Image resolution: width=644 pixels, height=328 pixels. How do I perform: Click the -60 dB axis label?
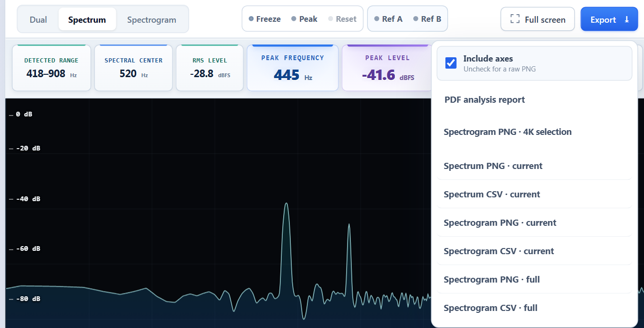click(28, 248)
